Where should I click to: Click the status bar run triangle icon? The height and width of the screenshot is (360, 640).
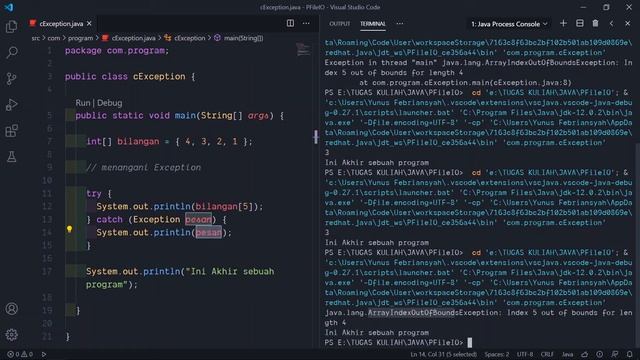click(x=44, y=354)
